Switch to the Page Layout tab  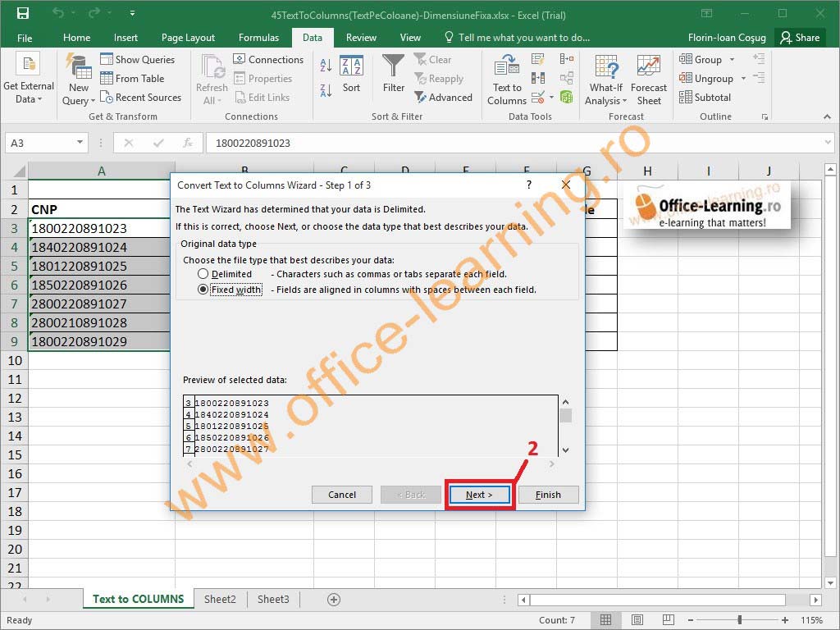pyautogui.click(x=188, y=38)
